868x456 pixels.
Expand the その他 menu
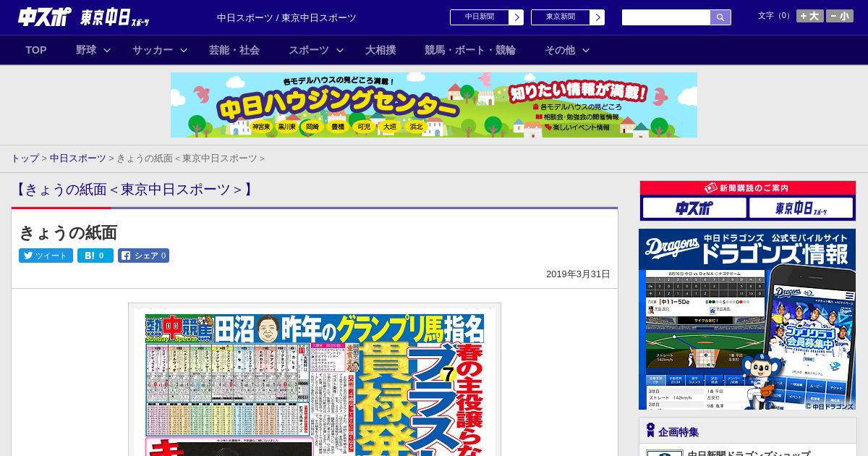tap(567, 50)
